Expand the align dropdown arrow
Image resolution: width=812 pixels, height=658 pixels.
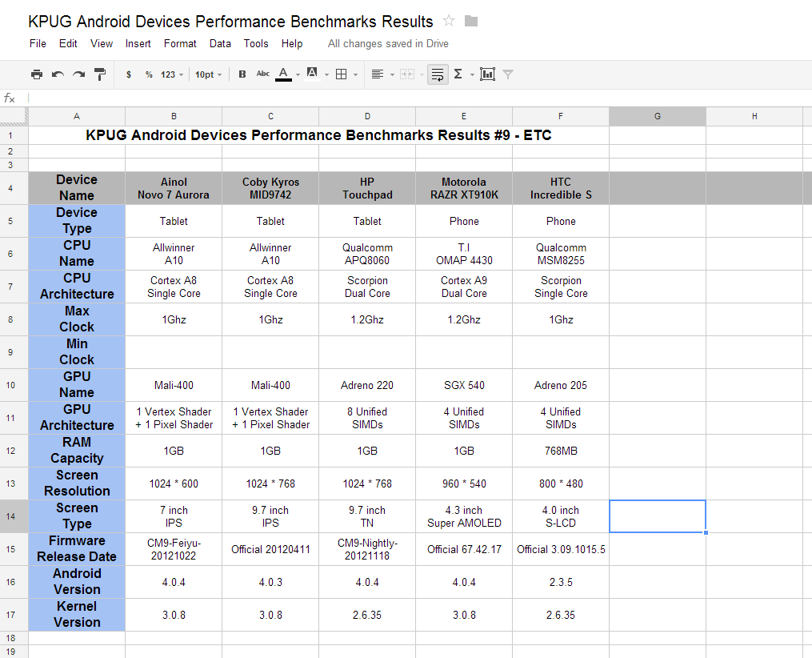pos(392,75)
